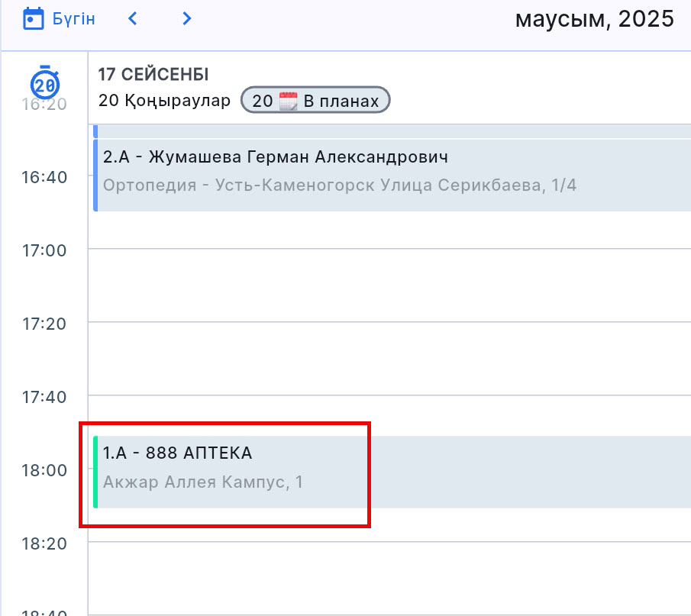Click the 16:40 time label
691x616 pixels.
43,177
